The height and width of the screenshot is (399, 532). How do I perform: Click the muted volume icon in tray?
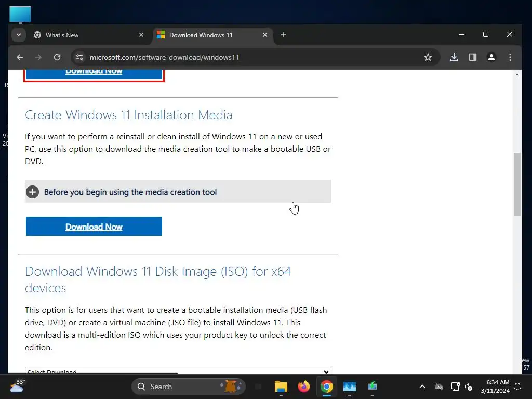[469, 387]
